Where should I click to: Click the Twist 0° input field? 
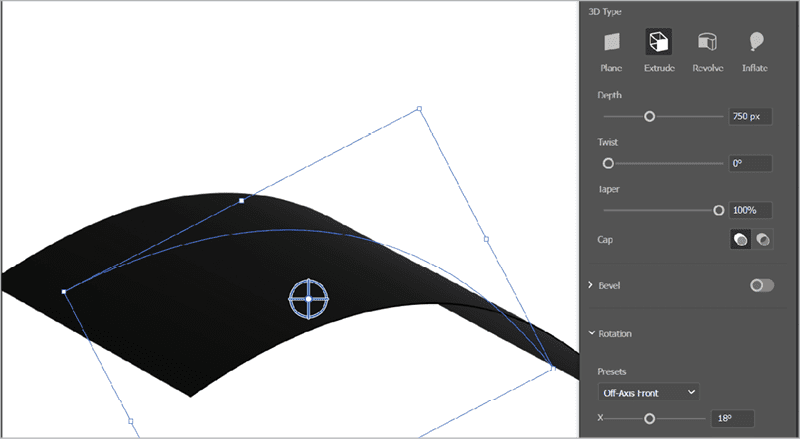click(x=750, y=163)
